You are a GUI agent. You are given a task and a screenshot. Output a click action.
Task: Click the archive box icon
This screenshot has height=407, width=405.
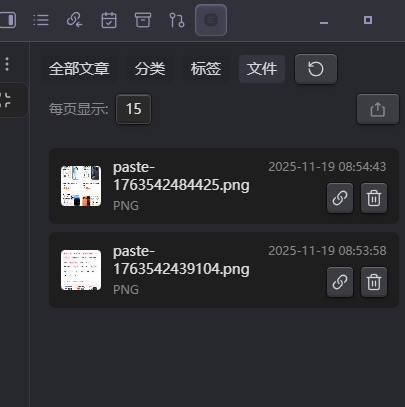coord(143,20)
